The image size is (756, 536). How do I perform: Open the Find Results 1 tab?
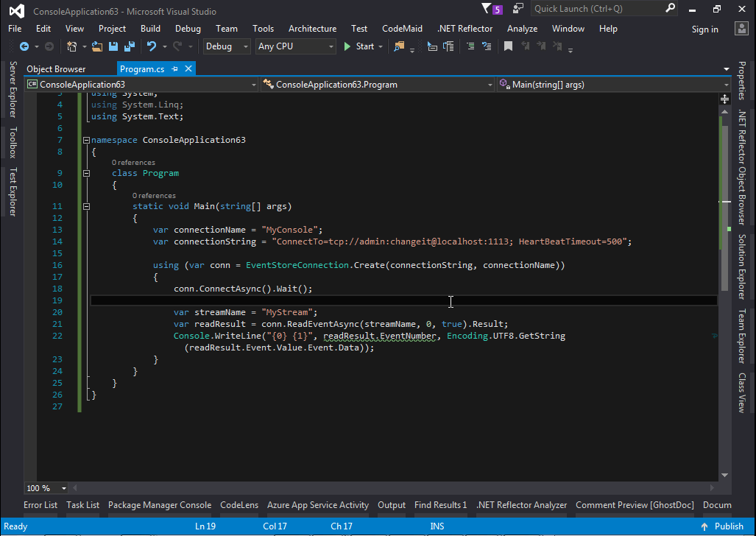click(x=441, y=504)
